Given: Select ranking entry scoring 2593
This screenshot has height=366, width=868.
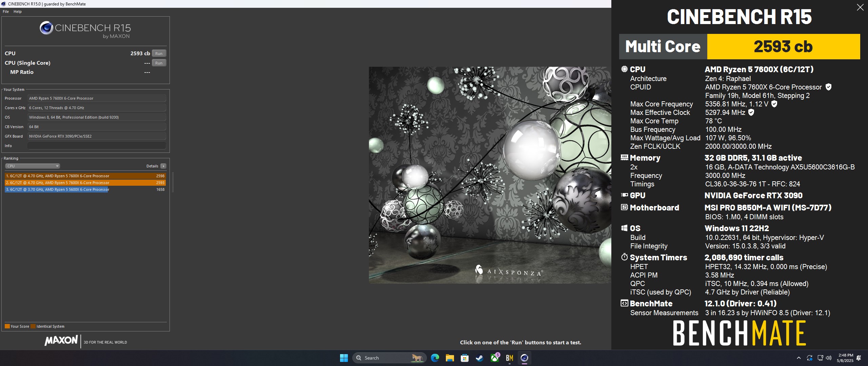Looking at the screenshot, I should tap(85, 183).
